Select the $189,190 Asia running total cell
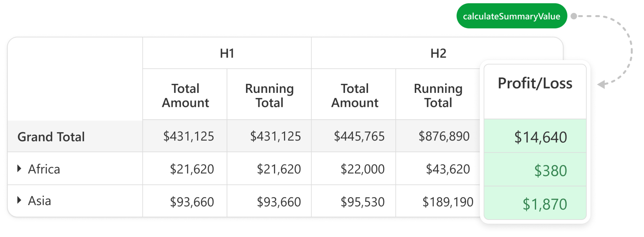The width and height of the screenshot is (644, 237). click(x=448, y=202)
